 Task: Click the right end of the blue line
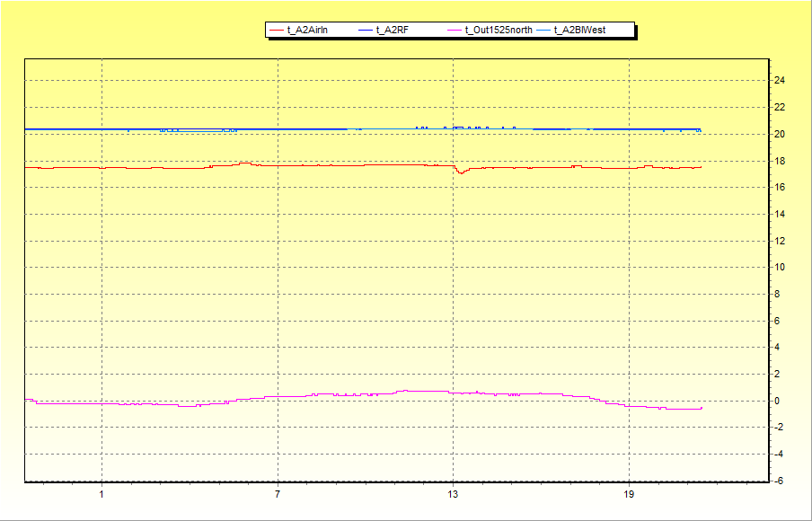[x=700, y=130]
